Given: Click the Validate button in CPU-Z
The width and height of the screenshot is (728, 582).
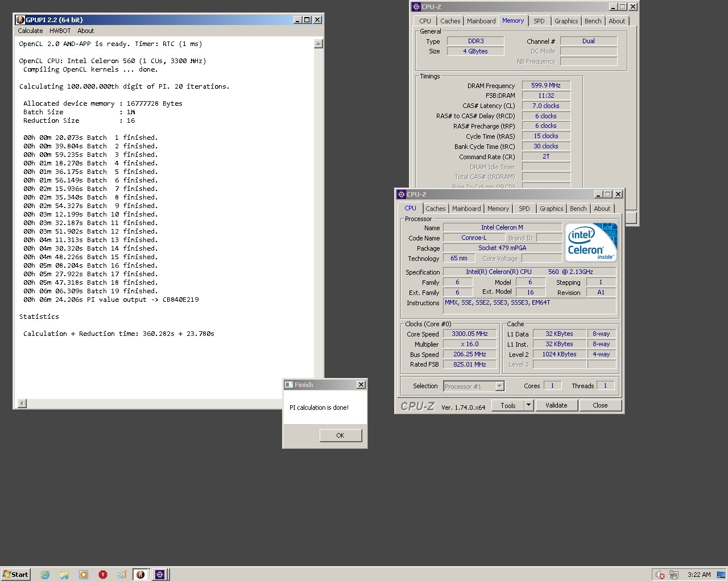Looking at the screenshot, I should [556, 405].
